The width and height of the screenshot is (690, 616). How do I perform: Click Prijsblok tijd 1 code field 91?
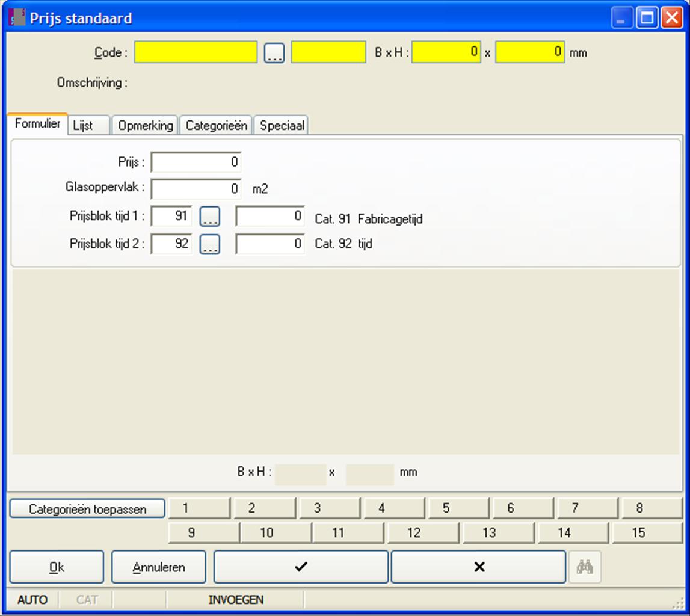pos(171,216)
